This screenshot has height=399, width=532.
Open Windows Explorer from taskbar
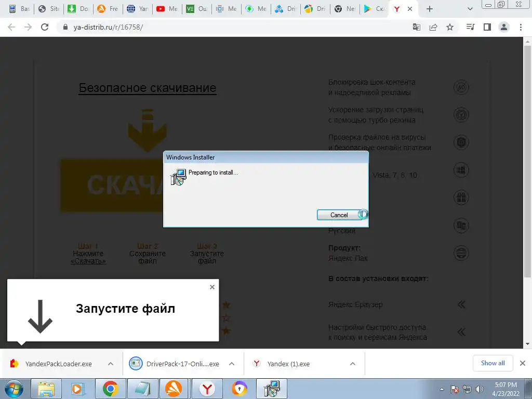(x=46, y=389)
